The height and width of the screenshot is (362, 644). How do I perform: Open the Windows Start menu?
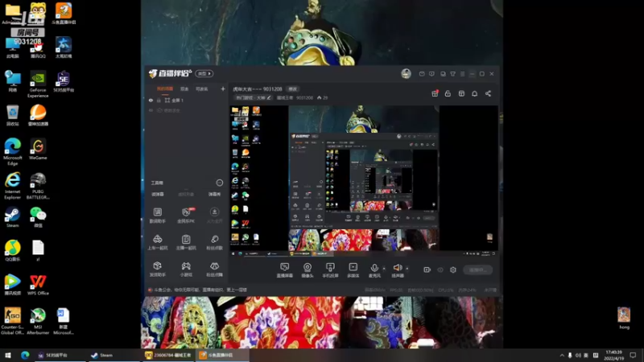(x=8, y=355)
